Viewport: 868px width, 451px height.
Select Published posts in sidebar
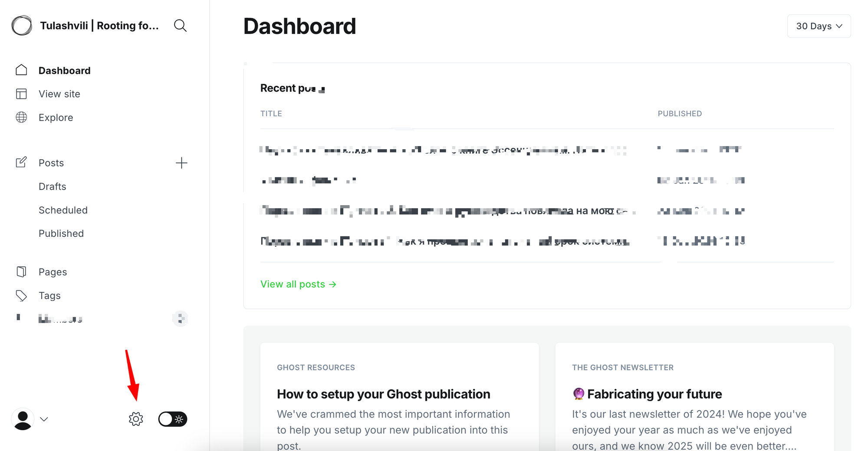(x=61, y=234)
